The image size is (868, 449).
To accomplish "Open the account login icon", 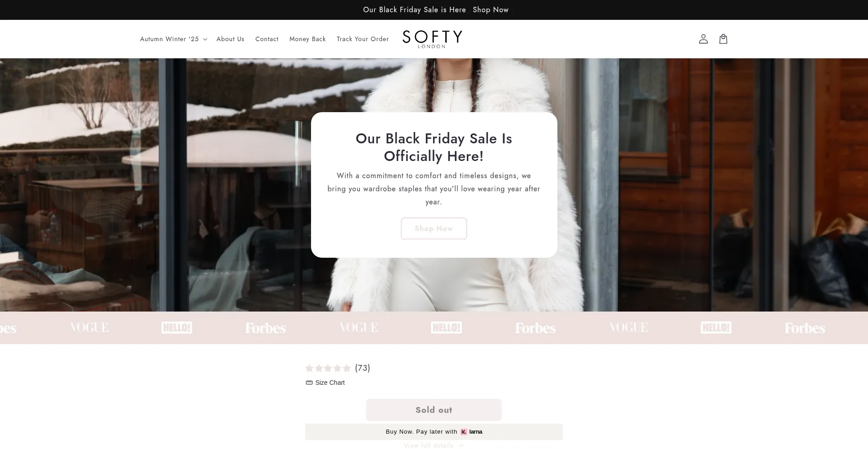I will (x=703, y=39).
